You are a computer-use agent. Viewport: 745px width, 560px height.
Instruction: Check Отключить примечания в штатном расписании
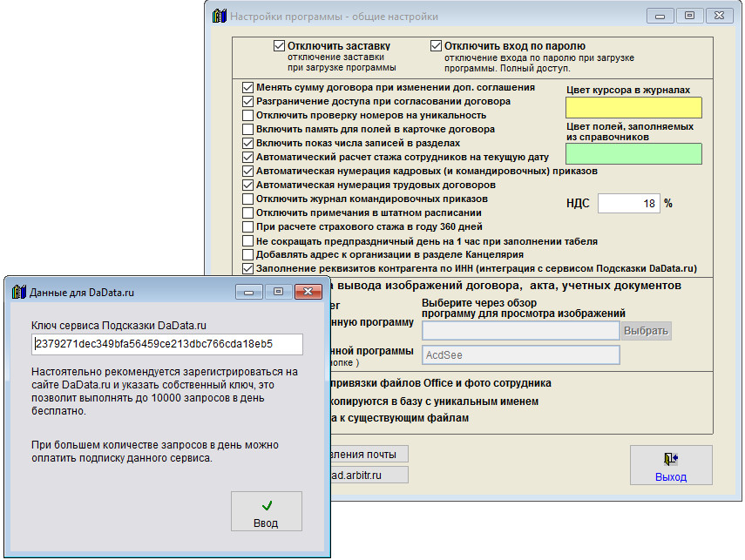247,213
